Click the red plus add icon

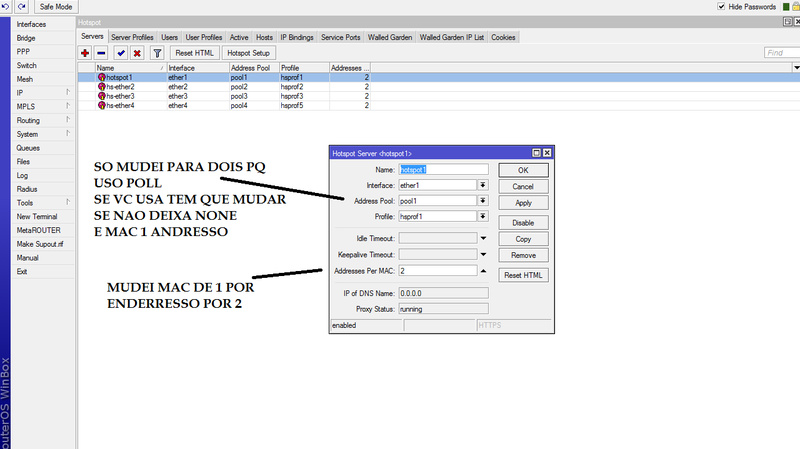(85, 53)
